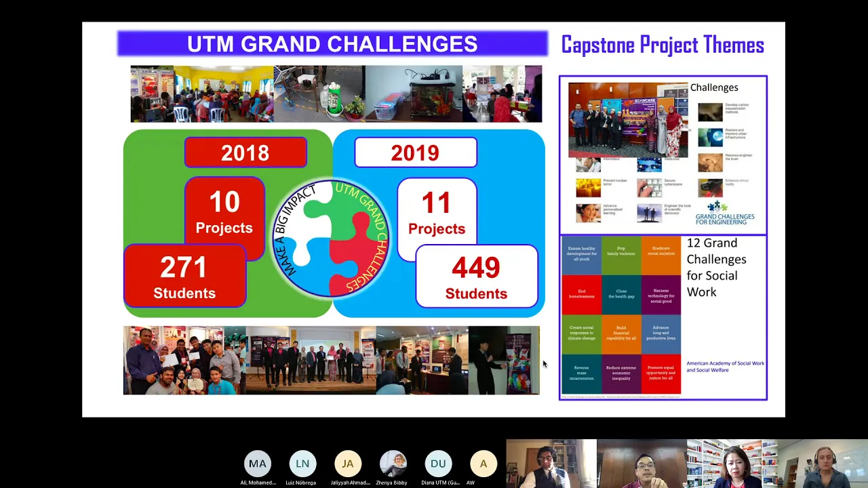Select participant avatar DU Diana UTM
Screen dimensions: 868x488
[438, 464]
